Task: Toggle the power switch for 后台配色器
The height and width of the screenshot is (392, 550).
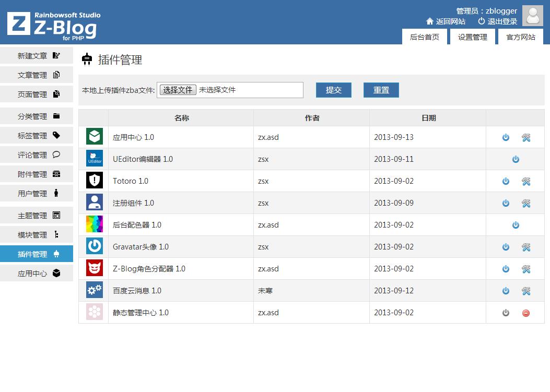Action: click(x=516, y=225)
